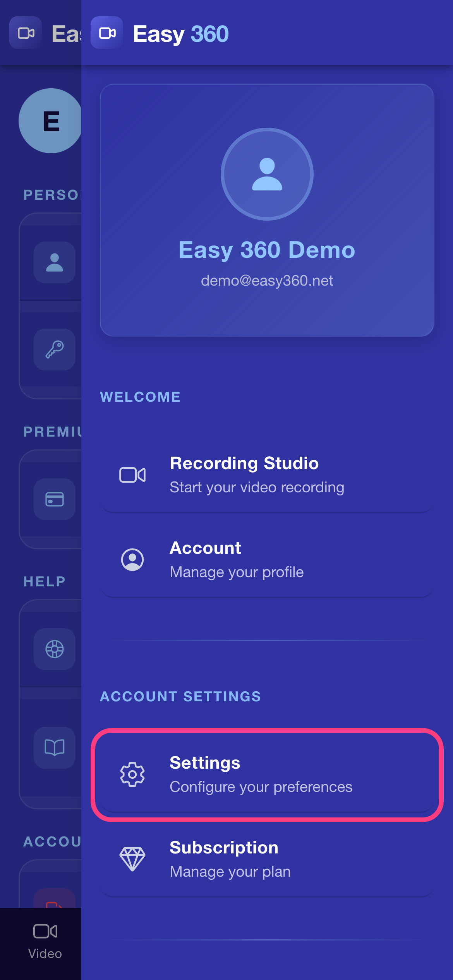
Task: Open Account manage your profile entry
Action: coord(267,560)
